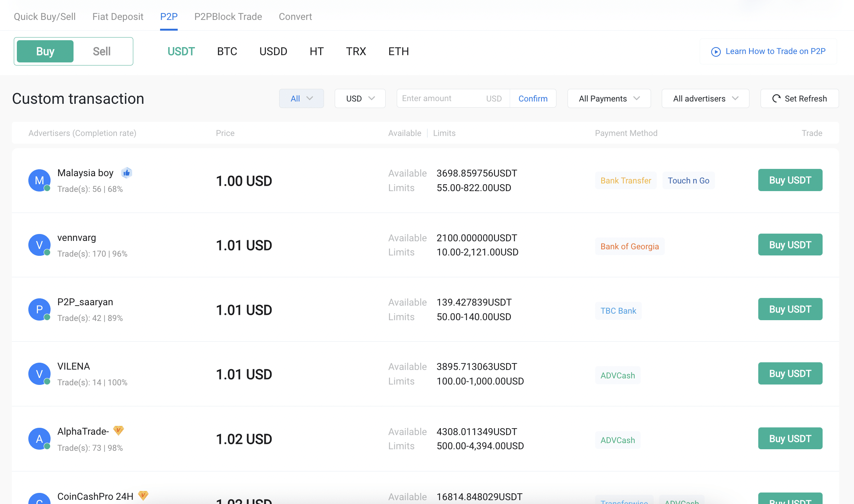Switch to Buy mode

pyautogui.click(x=45, y=51)
